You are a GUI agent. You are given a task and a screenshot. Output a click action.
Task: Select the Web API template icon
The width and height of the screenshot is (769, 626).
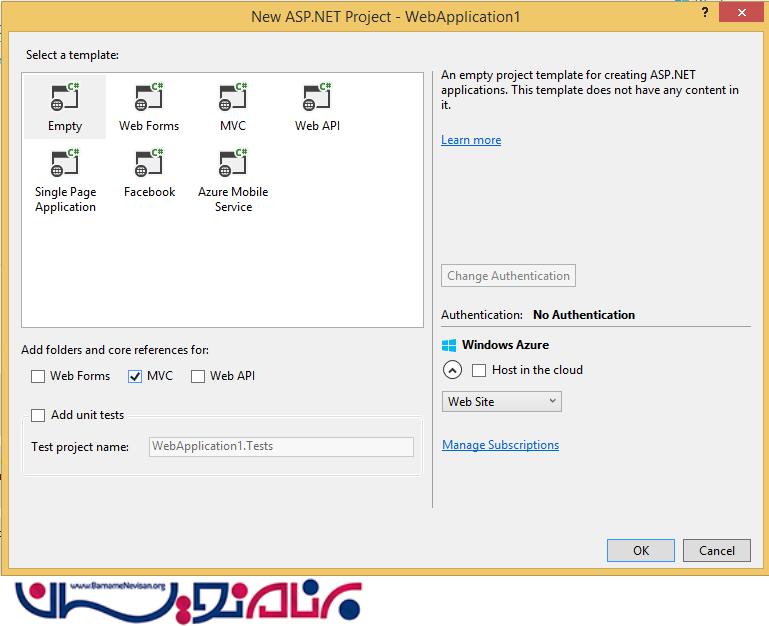pos(317,98)
